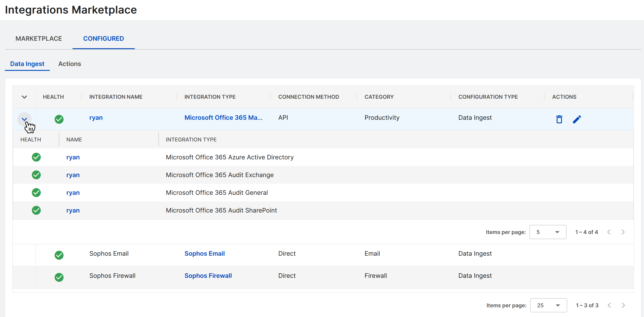
Task: Click the '1 – 4 of 4' range label
Action: click(x=586, y=232)
